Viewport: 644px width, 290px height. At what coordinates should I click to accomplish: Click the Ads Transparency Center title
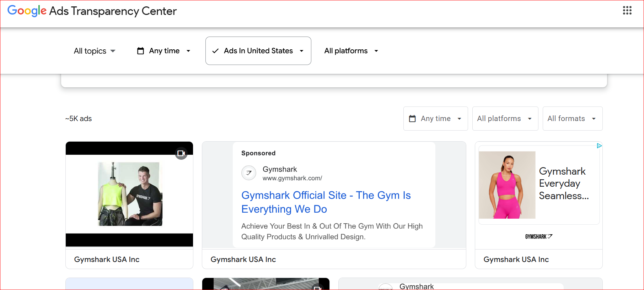(x=113, y=11)
